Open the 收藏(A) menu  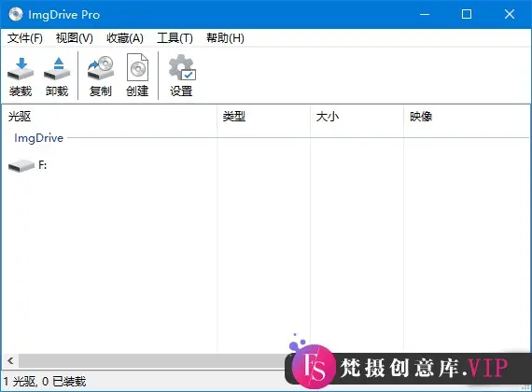[125, 38]
